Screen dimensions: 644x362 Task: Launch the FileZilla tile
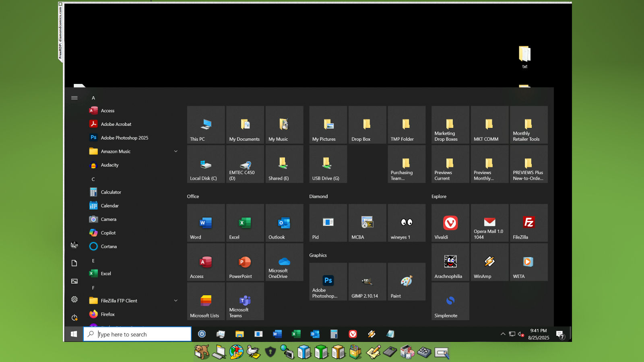528,223
